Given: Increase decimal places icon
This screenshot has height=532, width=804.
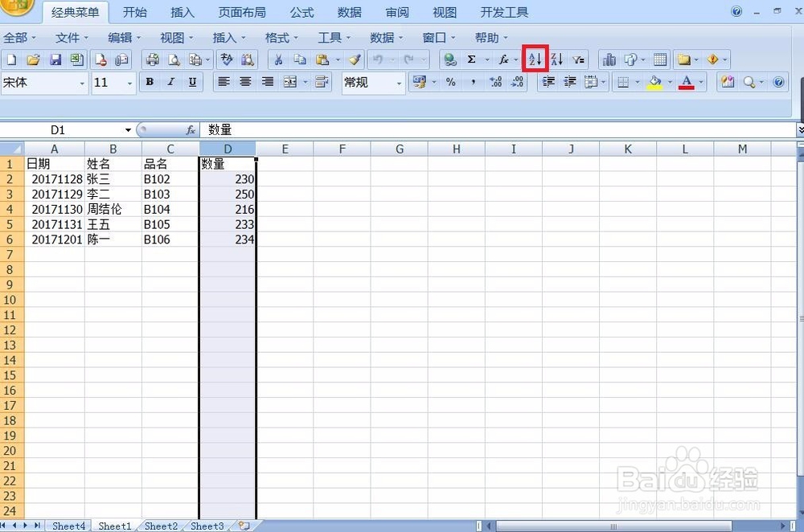Looking at the screenshot, I should [x=495, y=82].
